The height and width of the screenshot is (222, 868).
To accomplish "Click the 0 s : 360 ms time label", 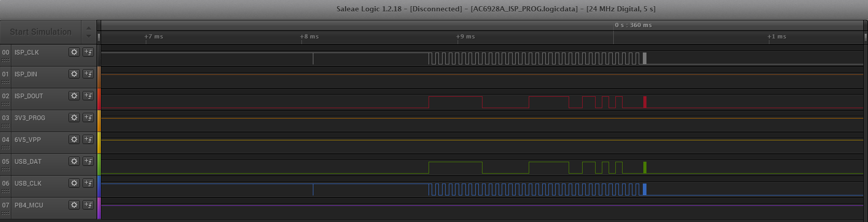I will tap(633, 25).
